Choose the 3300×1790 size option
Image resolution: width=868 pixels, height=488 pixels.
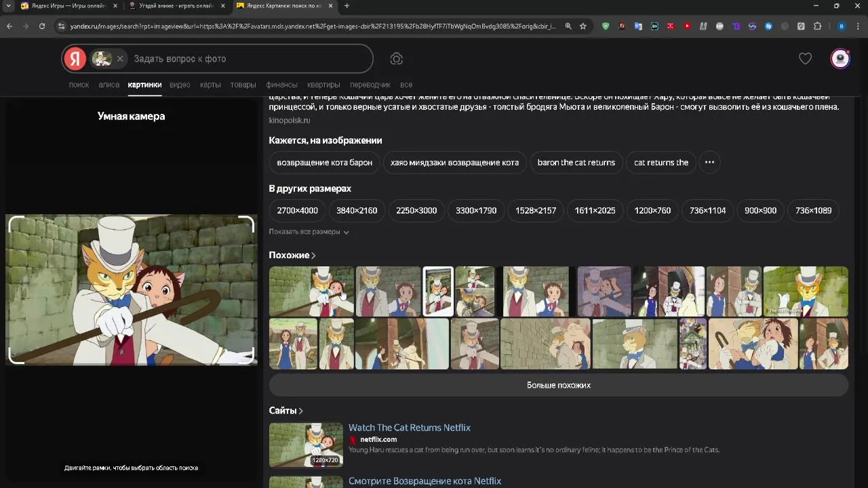point(476,211)
